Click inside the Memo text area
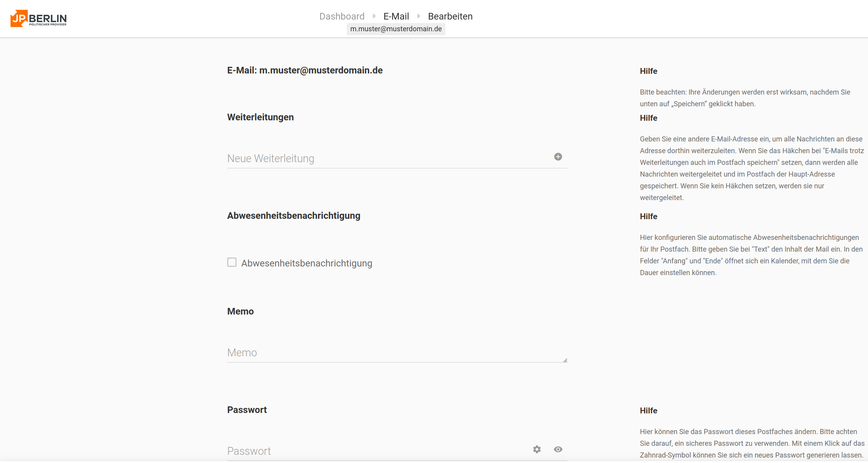This screenshot has width=868, height=463. click(x=391, y=352)
